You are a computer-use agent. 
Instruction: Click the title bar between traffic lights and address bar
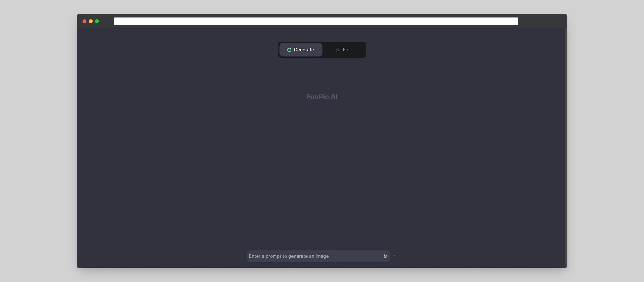pyautogui.click(x=107, y=21)
